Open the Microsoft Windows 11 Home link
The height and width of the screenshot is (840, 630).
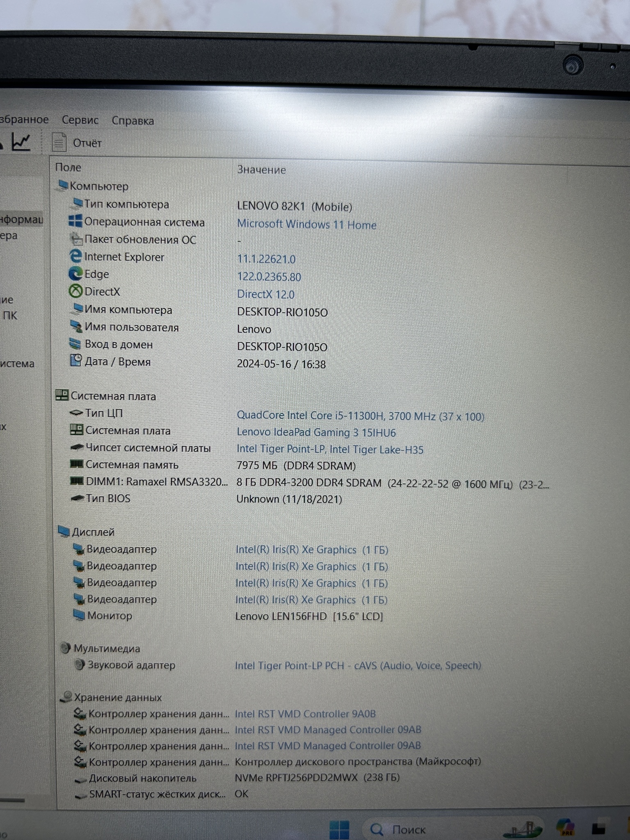click(307, 224)
